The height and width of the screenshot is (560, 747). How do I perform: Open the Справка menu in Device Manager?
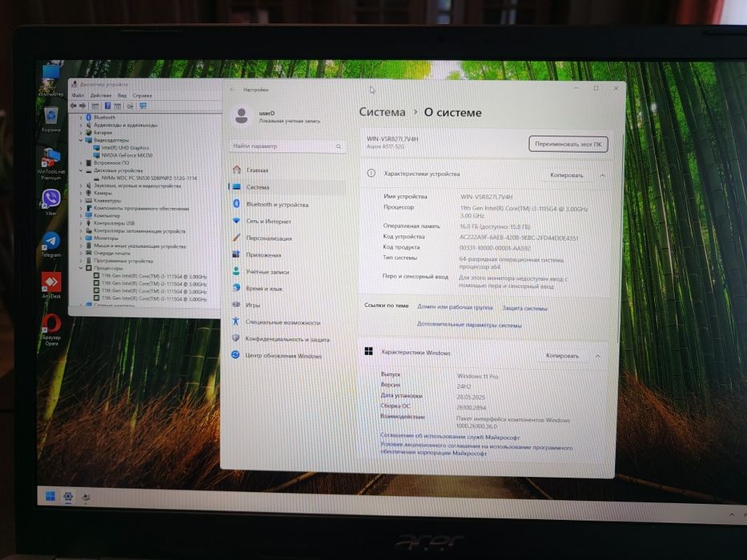(x=142, y=95)
